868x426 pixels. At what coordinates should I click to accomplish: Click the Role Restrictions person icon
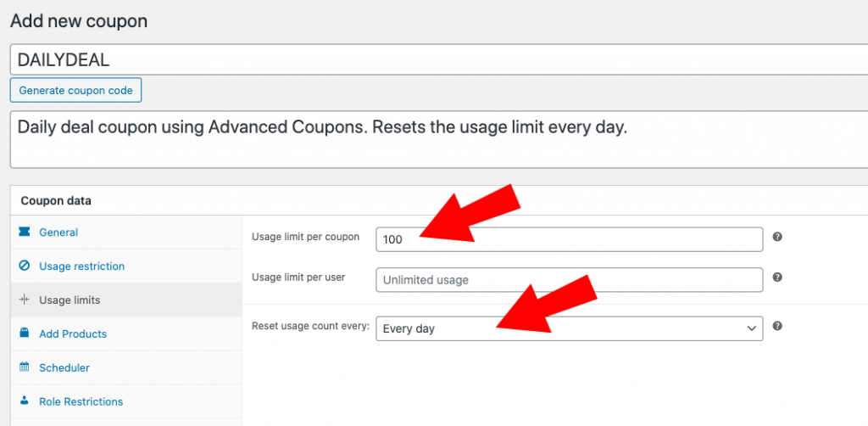pos(24,401)
